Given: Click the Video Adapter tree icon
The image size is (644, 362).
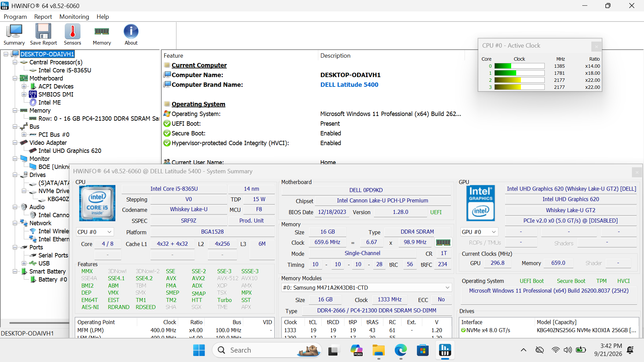Looking at the screenshot, I should click(24, 143).
